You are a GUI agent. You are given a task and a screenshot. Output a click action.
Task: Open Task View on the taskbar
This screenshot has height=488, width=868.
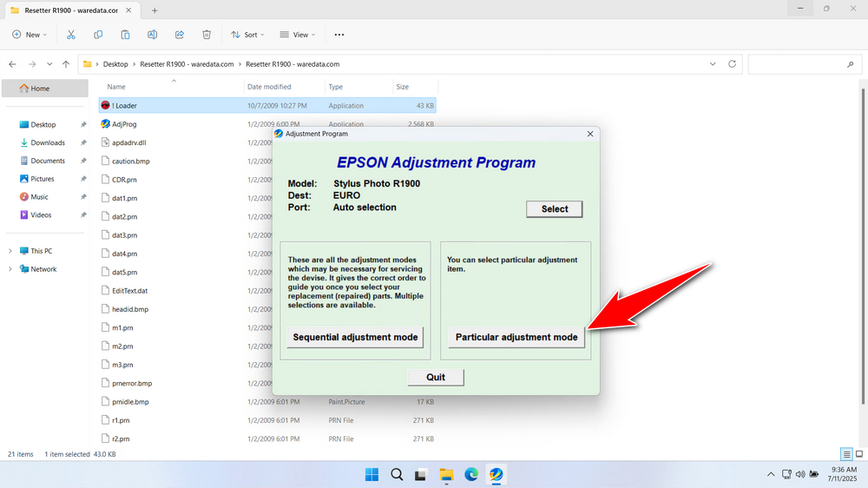click(421, 474)
